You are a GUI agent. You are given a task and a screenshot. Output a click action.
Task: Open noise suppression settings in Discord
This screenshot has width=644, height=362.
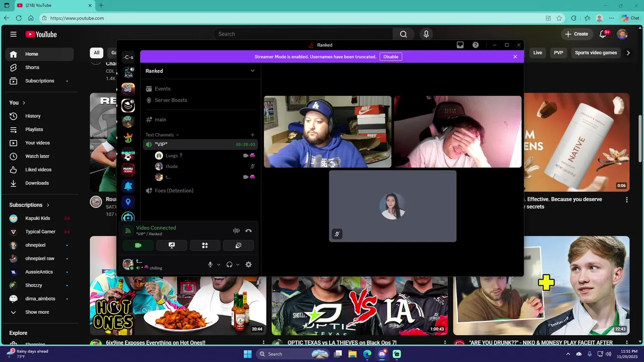tap(236, 231)
